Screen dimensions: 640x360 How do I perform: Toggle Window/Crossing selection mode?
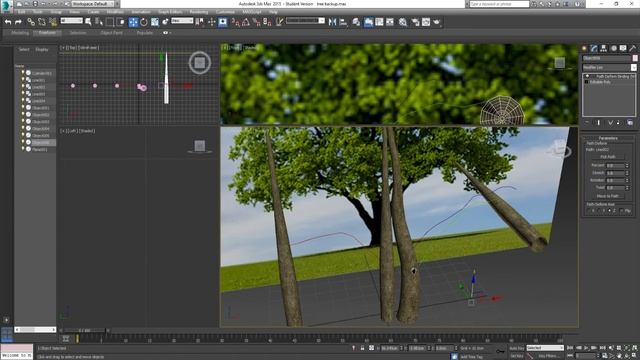pos(120,22)
